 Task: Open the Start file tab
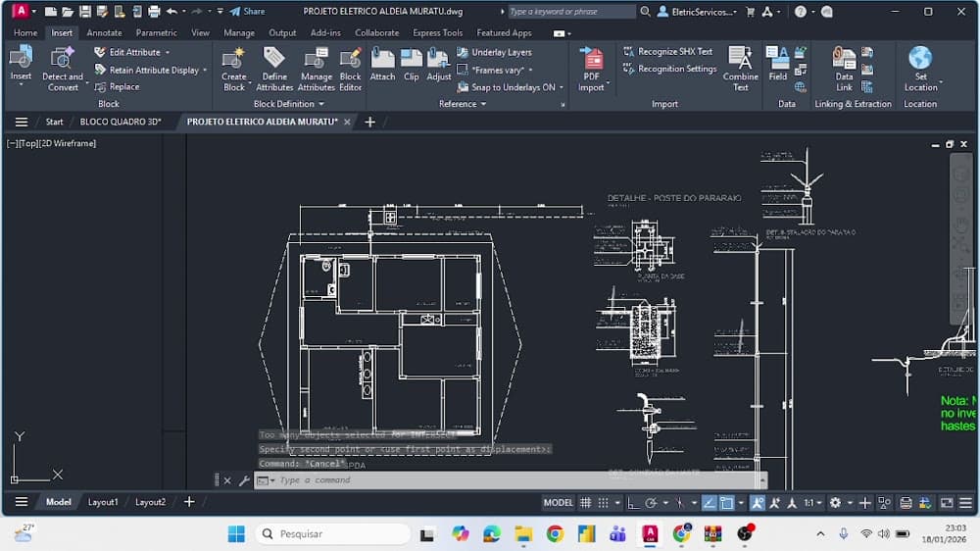pos(54,122)
